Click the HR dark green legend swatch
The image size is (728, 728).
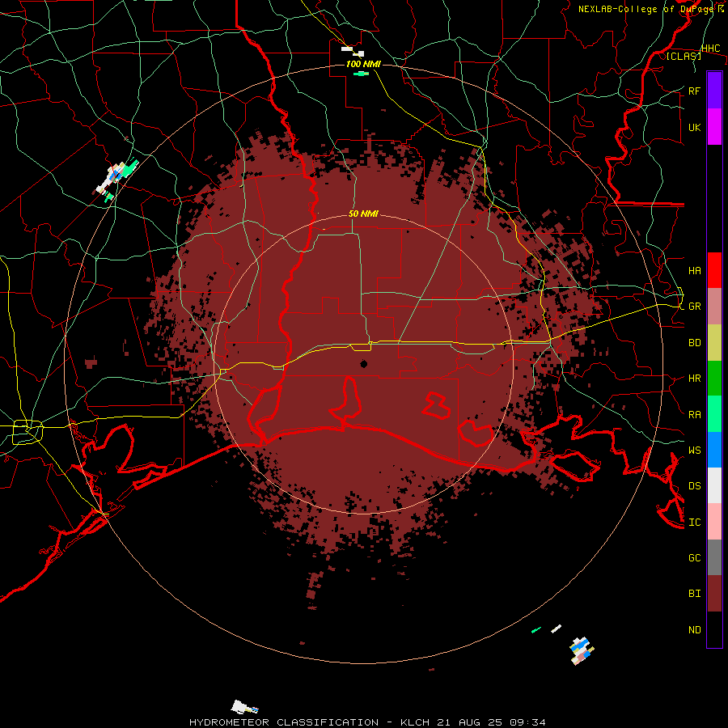pos(714,379)
